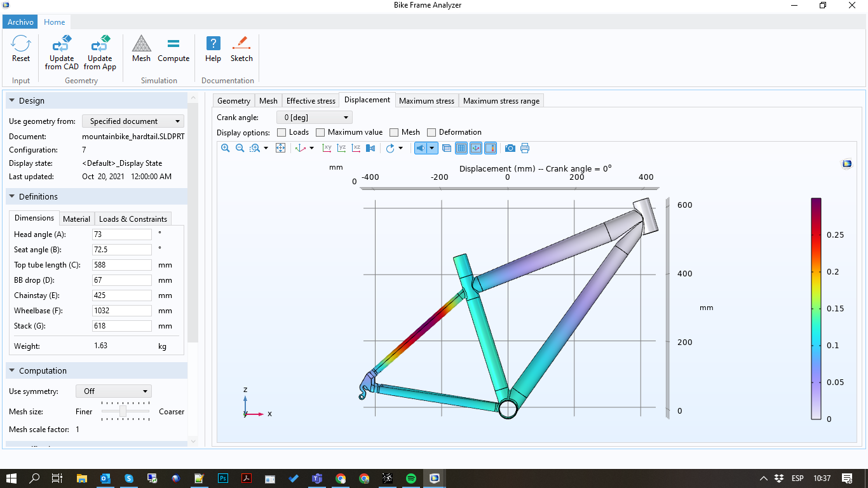The width and height of the screenshot is (868, 488).
Task: Switch to the XY plane view
Action: click(x=327, y=148)
